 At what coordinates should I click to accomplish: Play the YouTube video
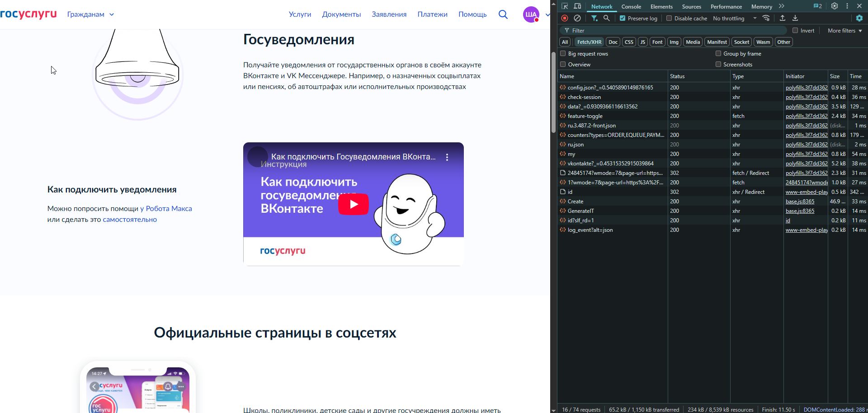pos(354,204)
